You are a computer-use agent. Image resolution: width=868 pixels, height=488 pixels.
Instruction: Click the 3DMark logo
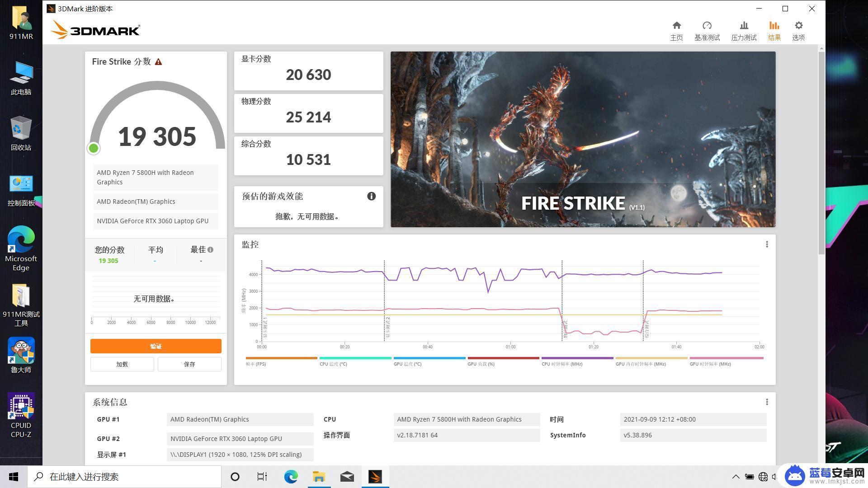coord(95,30)
